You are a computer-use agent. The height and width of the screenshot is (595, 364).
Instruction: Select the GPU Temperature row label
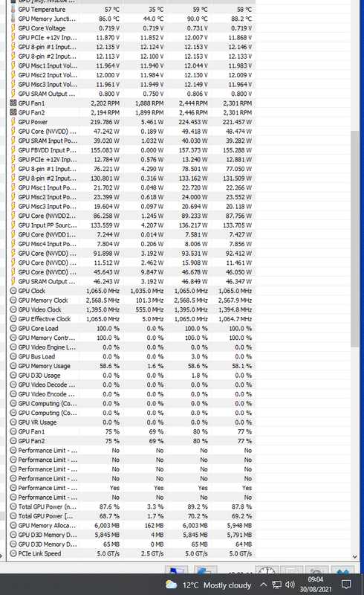coord(42,9)
